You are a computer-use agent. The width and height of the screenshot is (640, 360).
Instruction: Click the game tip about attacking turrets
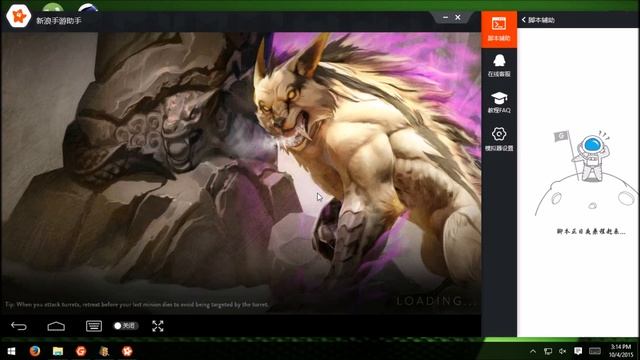coord(137,304)
